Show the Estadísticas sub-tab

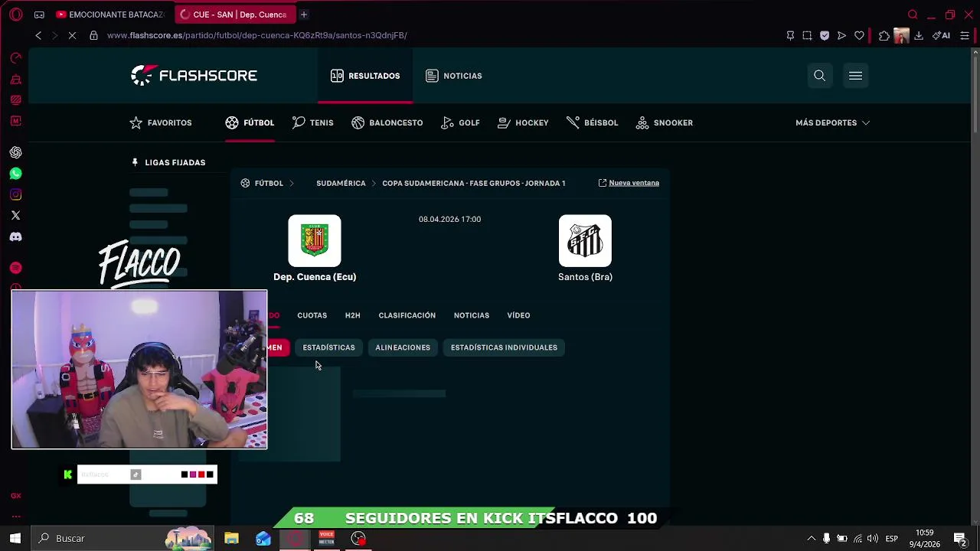click(328, 347)
